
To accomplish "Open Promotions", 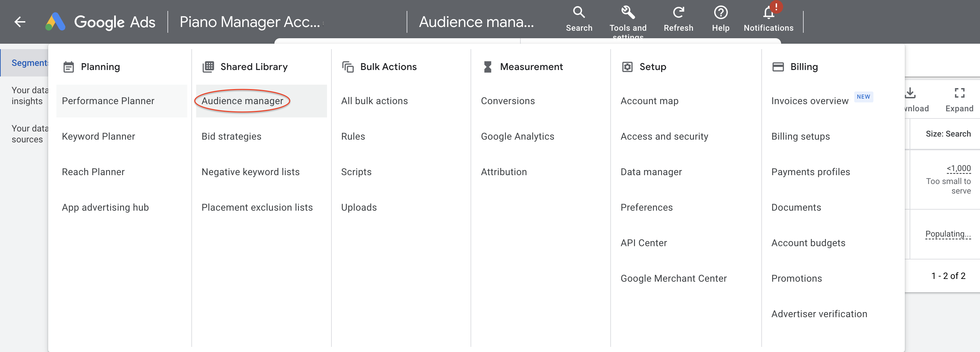I will 796,278.
